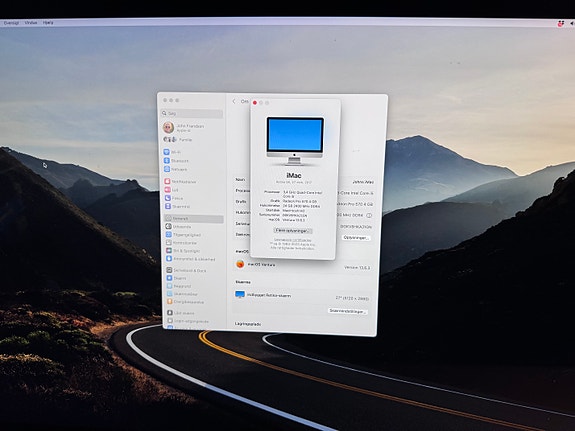Open the Apple ID user profile
Image resolution: width=575 pixels, height=431 pixels.
183,128
